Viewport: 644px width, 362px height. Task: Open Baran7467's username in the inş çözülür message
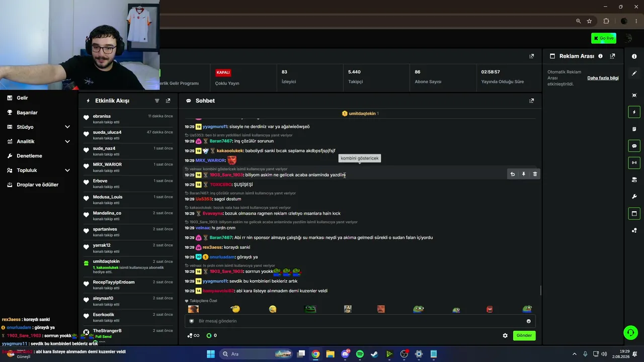221,141
